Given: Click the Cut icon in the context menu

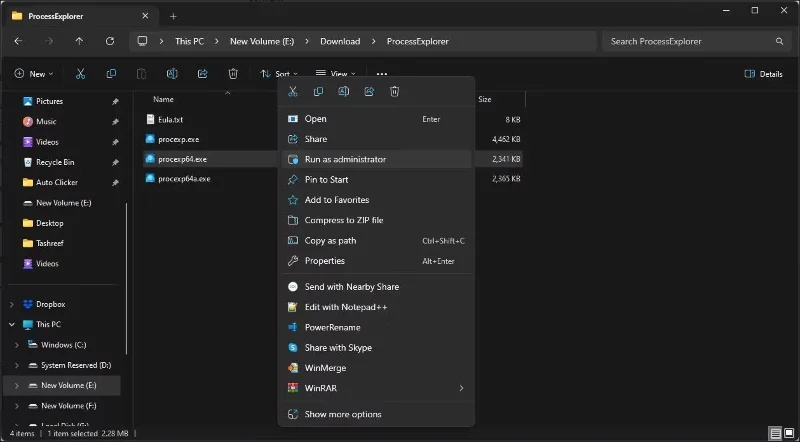Looking at the screenshot, I should click(293, 92).
